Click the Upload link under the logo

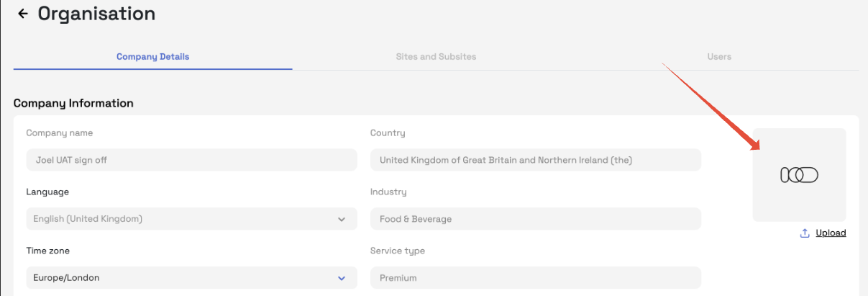point(831,233)
